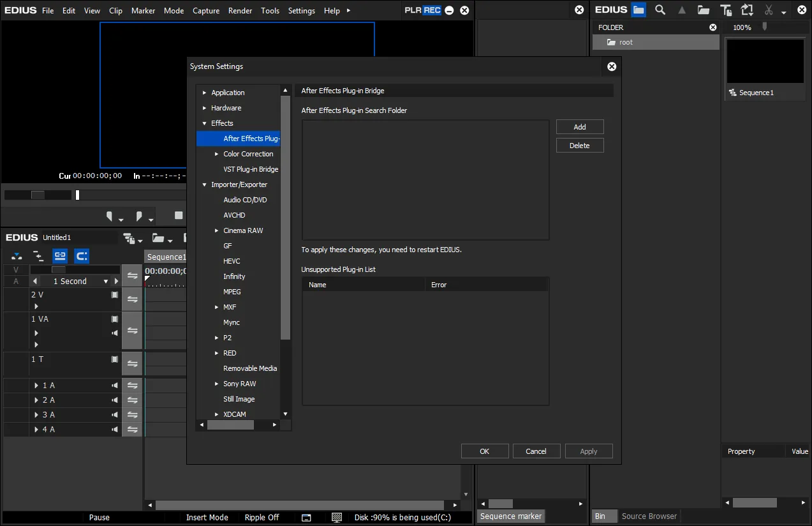Click the Set Out point marker icon
812x526 pixels.
click(x=139, y=216)
